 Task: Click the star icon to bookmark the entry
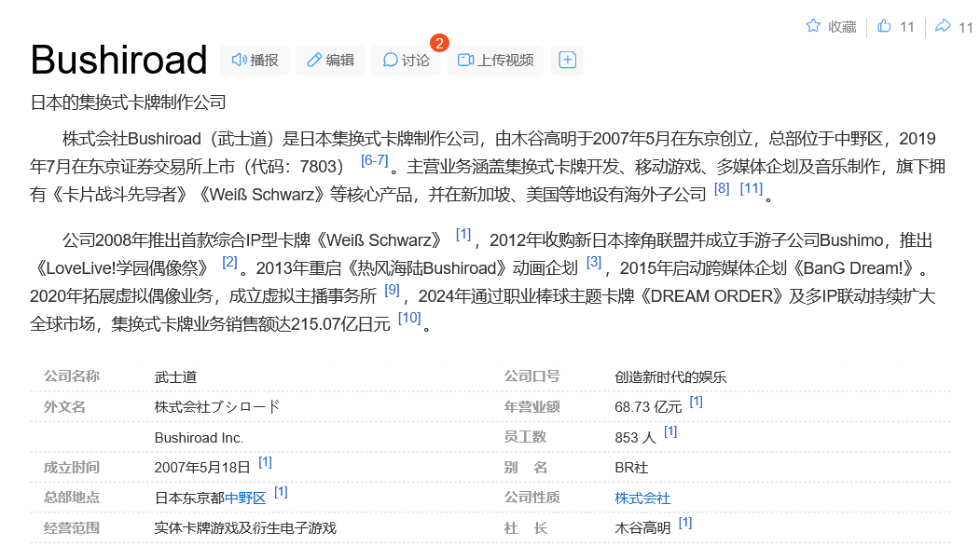pos(812,25)
